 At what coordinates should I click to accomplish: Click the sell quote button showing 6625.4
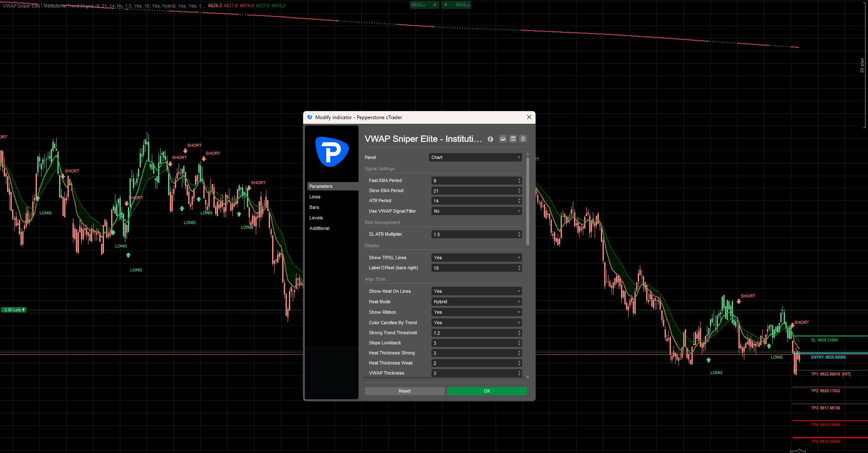point(424,5)
